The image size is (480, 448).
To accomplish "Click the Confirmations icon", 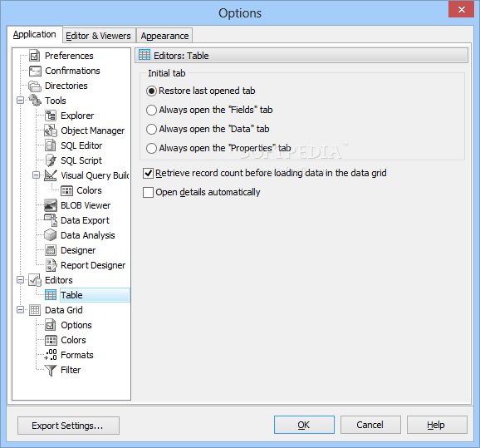I will tap(35, 71).
